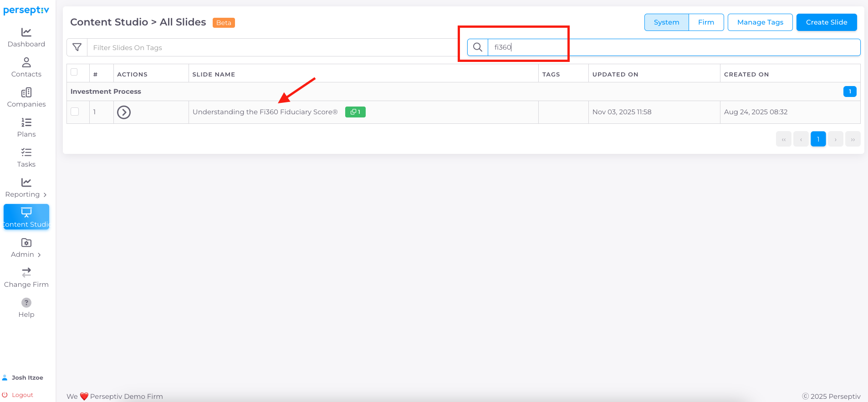The height and width of the screenshot is (402, 868).
Task: Click into the fi360 search field
Action: pyautogui.click(x=674, y=47)
